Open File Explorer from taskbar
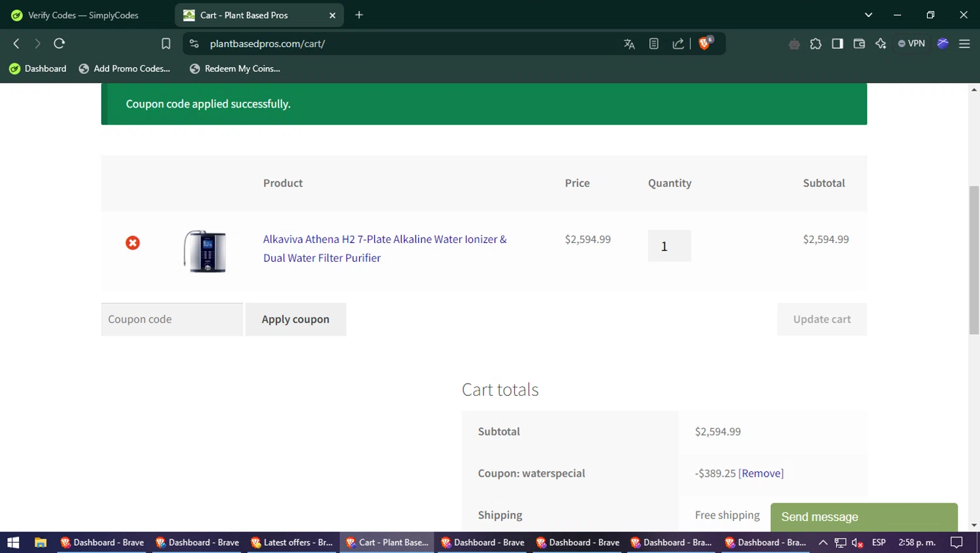The width and height of the screenshot is (980, 553). [41, 543]
